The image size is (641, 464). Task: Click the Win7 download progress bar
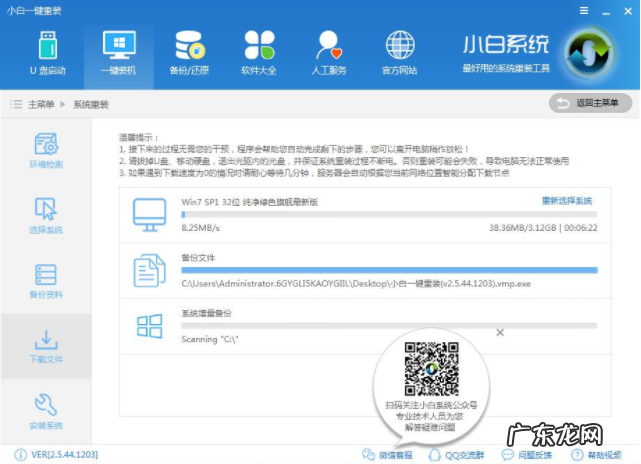pyautogui.click(x=389, y=214)
